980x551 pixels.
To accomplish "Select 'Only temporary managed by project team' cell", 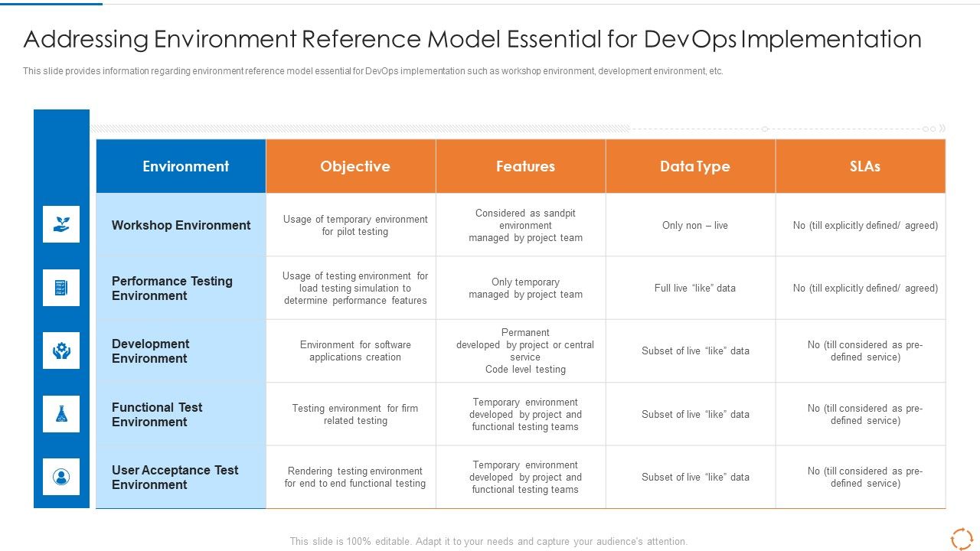I will pyautogui.click(x=521, y=288).
